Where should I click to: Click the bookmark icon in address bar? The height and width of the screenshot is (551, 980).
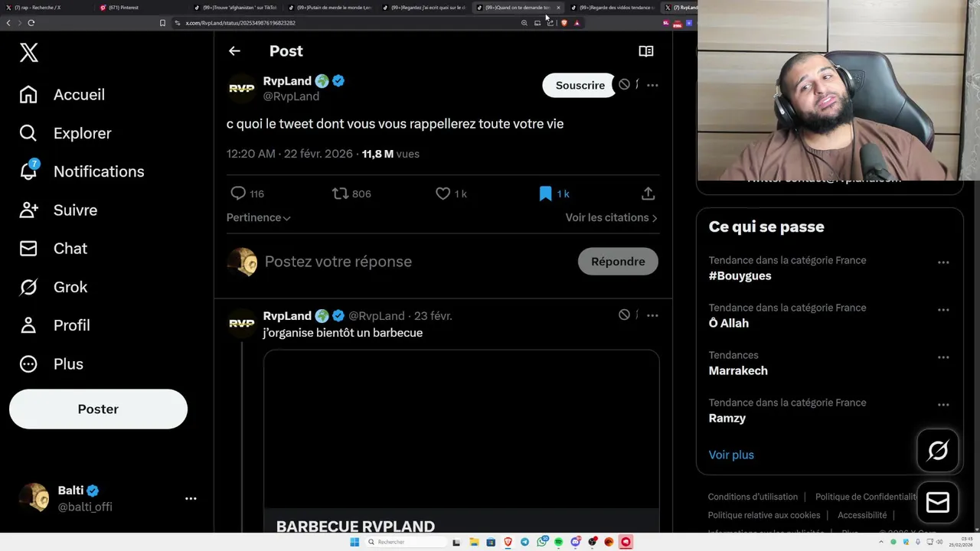point(162,23)
